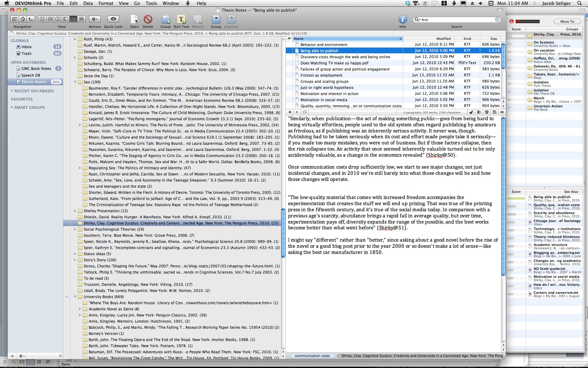Click the Info button in toolbar

[402, 19]
